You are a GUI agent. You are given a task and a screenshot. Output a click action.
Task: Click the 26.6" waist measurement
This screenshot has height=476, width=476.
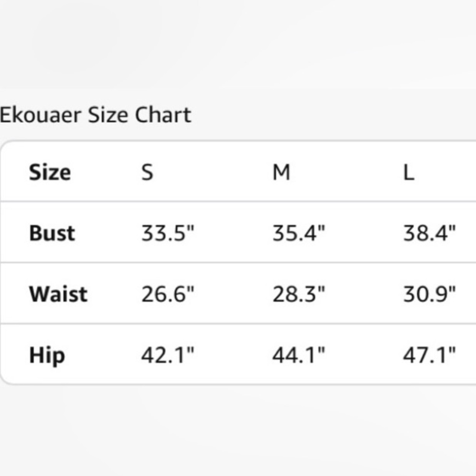(x=168, y=294)
